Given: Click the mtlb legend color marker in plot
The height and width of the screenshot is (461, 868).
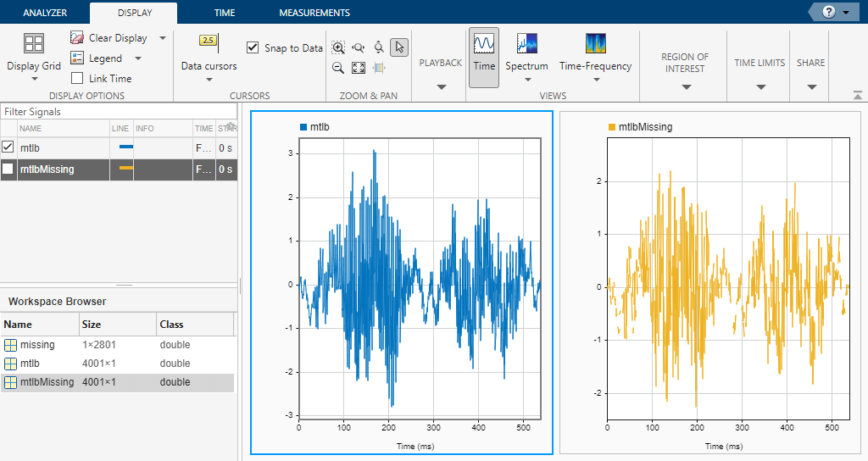Looking at the screenshot, I should (x=303, y=127).
